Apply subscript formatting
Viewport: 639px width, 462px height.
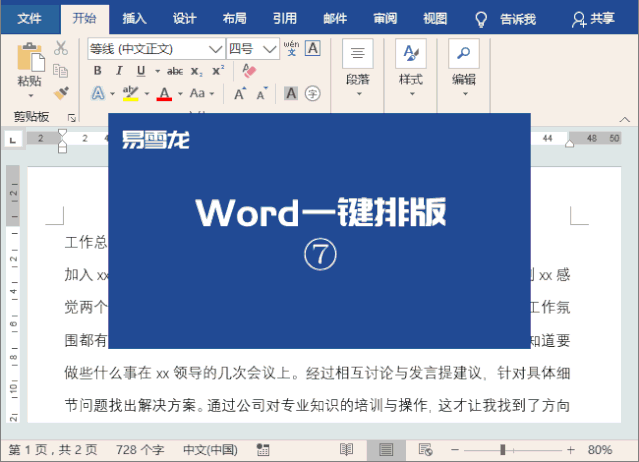point(197,71)
